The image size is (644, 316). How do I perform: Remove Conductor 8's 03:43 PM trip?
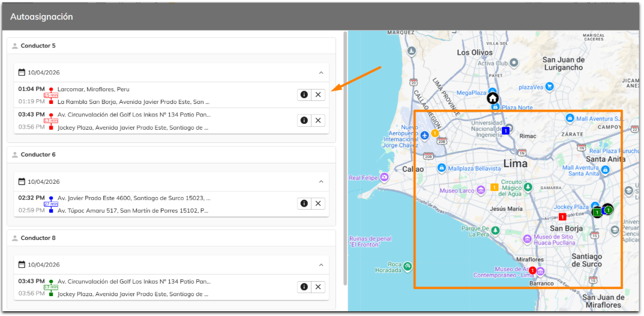click(x=318, y=287)
